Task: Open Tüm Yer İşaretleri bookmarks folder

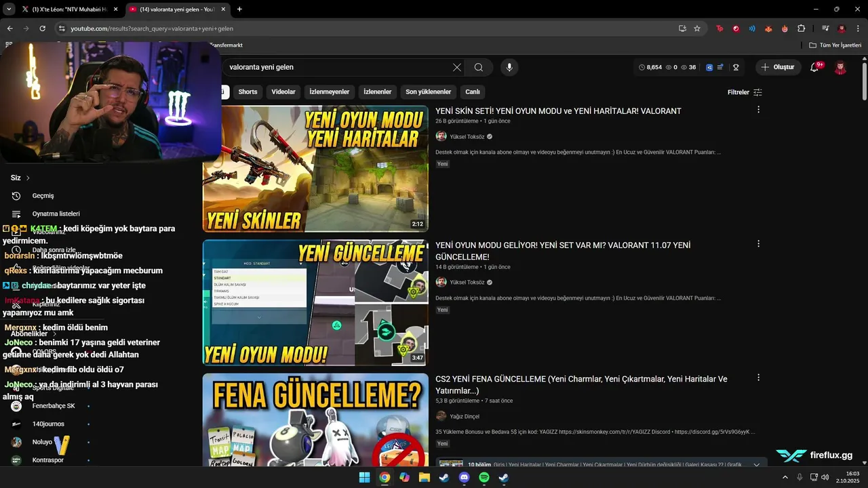Action: click(835, 45)
